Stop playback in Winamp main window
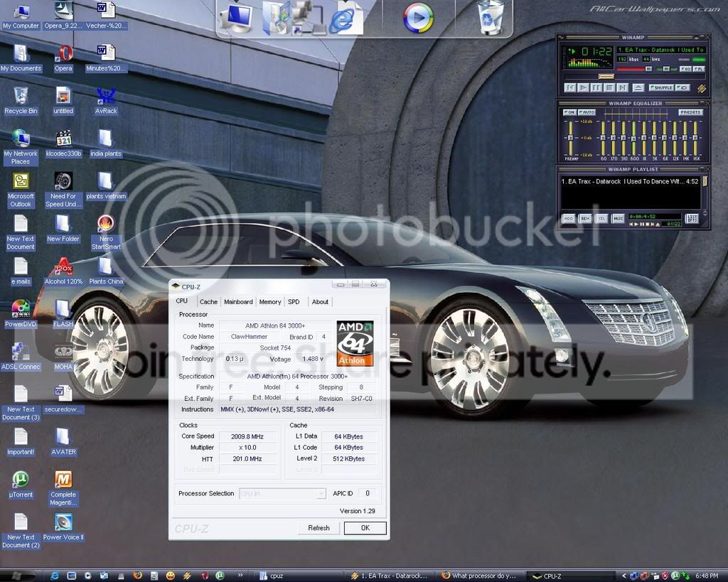 (x=609, y=87)
